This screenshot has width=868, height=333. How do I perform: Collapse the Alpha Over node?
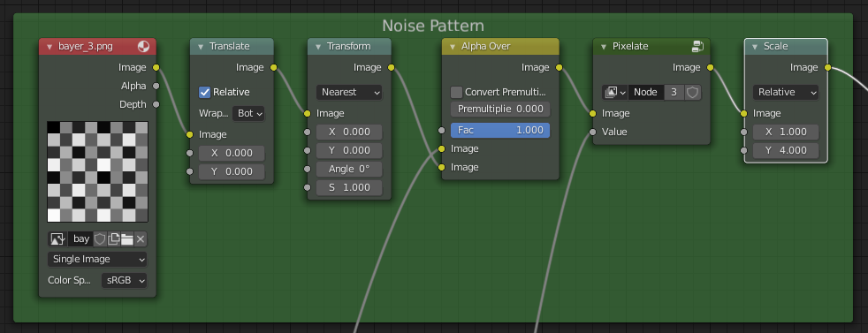[453, 47]
